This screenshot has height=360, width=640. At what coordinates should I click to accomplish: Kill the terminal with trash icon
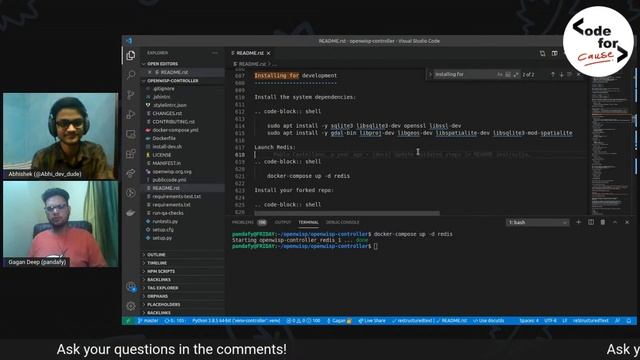[603, 222]
